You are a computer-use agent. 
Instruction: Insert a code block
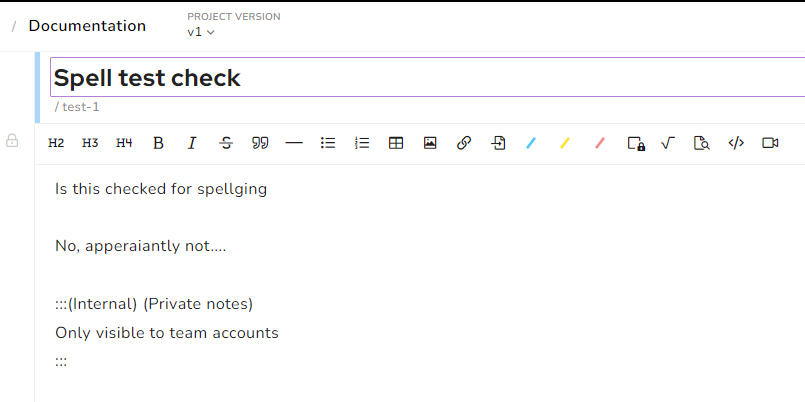pos(736,143)
